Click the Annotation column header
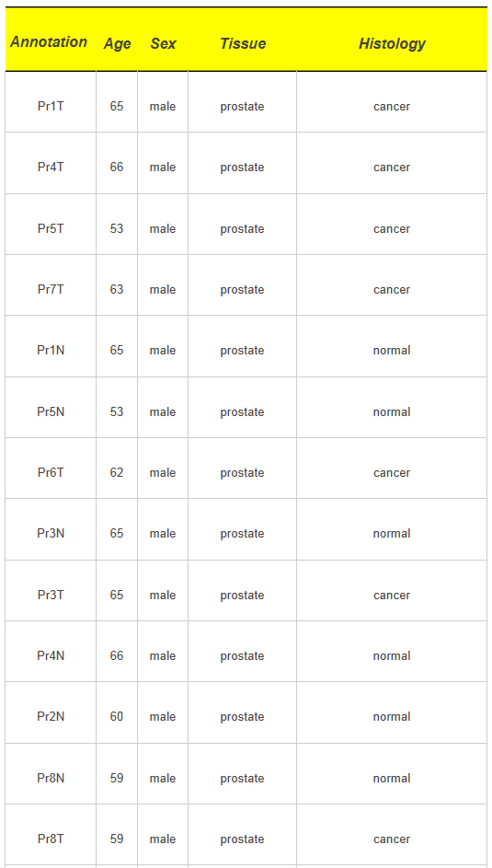Screen dimensions: 492x868 [x=49, y=42]
